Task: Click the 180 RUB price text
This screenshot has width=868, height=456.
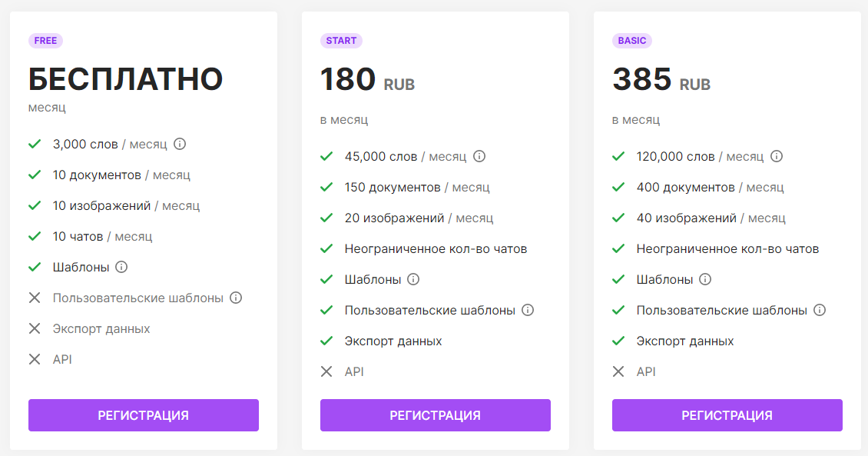Action: 367,80
